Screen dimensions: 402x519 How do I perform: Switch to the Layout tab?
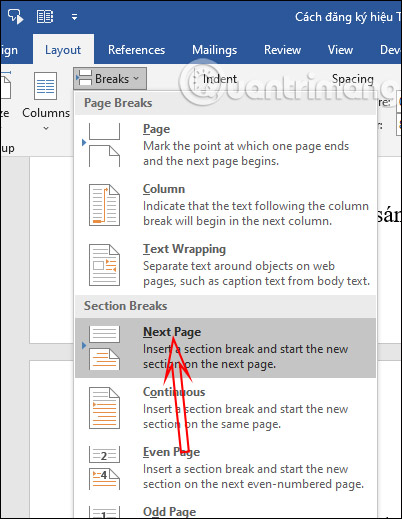pos(63,50)
